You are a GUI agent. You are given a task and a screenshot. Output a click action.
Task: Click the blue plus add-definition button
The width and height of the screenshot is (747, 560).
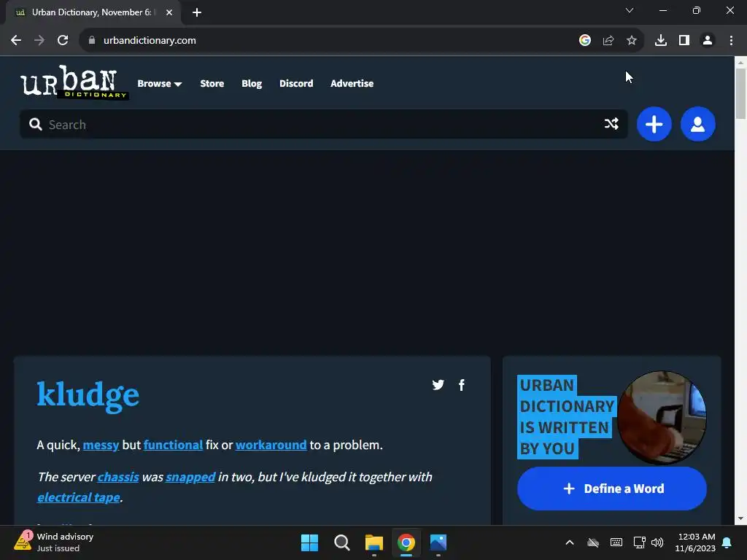[654, 124]
